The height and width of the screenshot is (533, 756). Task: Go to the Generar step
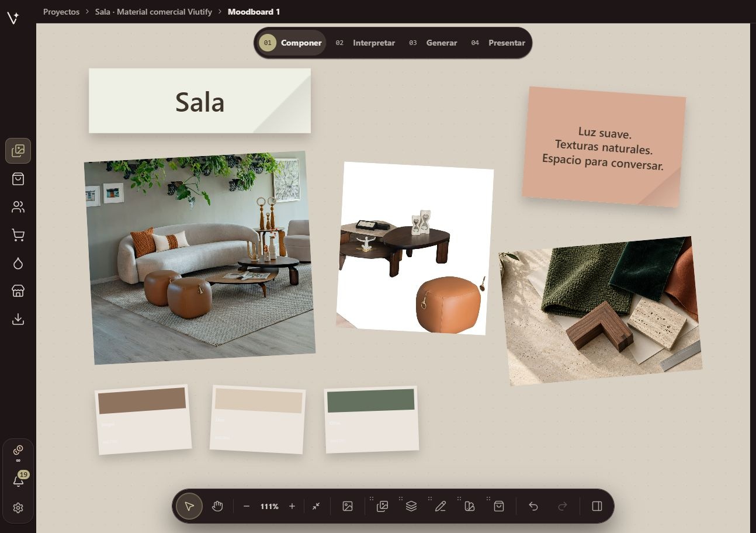click(433, 43)
